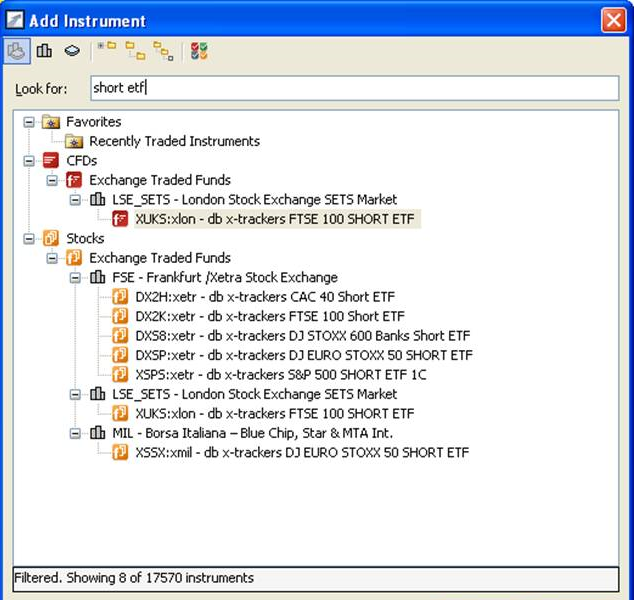Select the CFDs tree label
The image size is (635, 600).
tap(81, 161)
